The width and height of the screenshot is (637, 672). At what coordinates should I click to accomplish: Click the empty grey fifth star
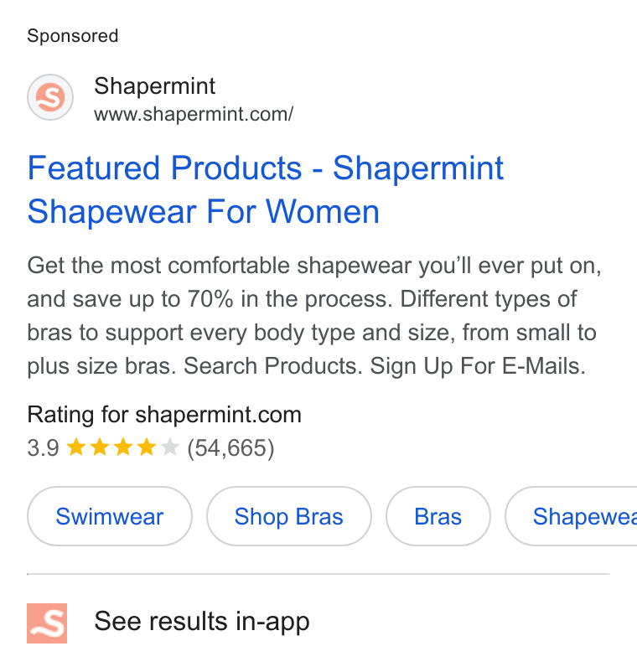pos(170,447)
